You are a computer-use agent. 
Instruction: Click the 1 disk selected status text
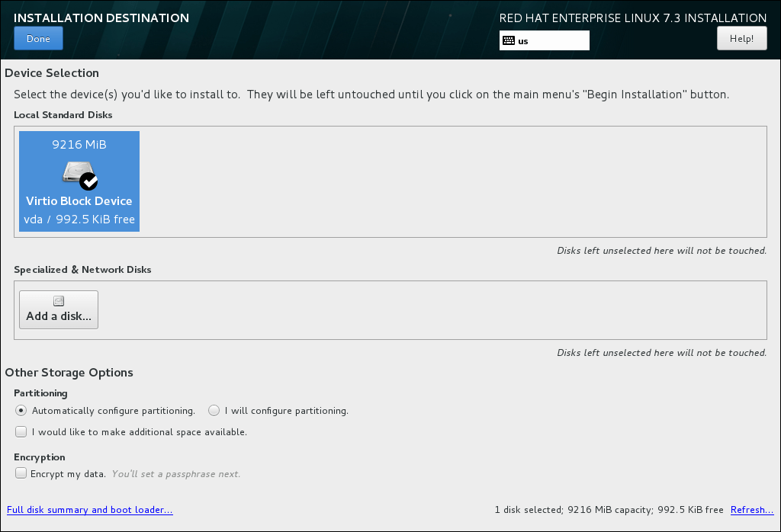click(609, 510)
